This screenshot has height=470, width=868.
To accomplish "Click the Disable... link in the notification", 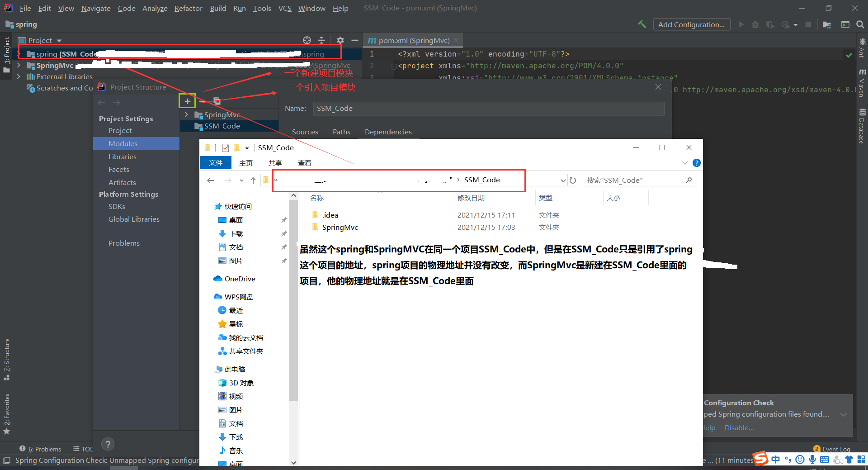I will click(x=739, y=427).
